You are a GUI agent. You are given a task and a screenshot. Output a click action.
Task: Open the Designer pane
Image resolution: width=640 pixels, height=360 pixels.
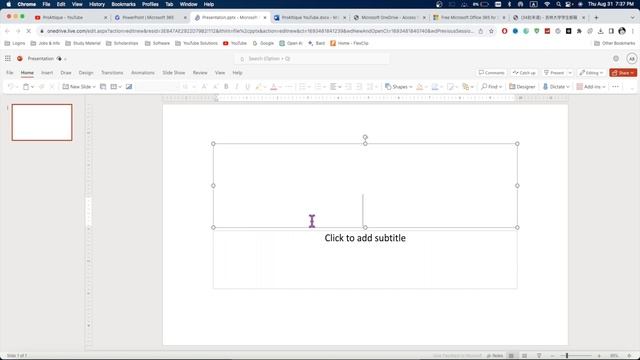[x=522, y=87]
